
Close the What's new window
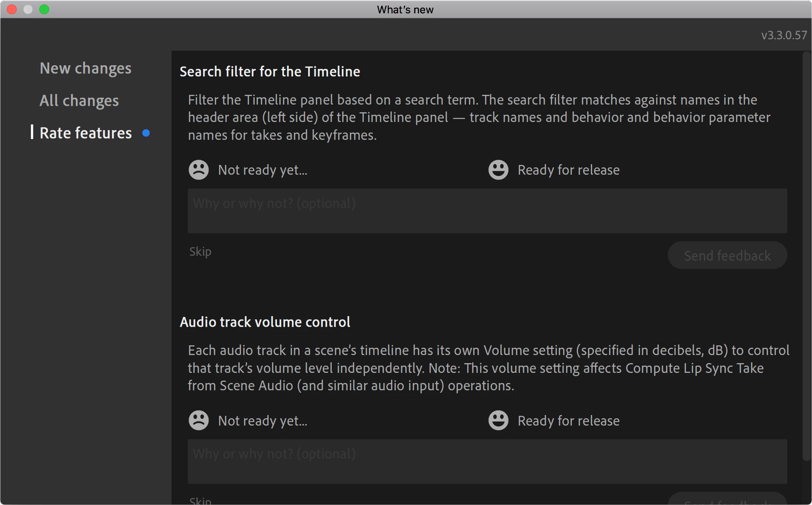tap(12, 9)
